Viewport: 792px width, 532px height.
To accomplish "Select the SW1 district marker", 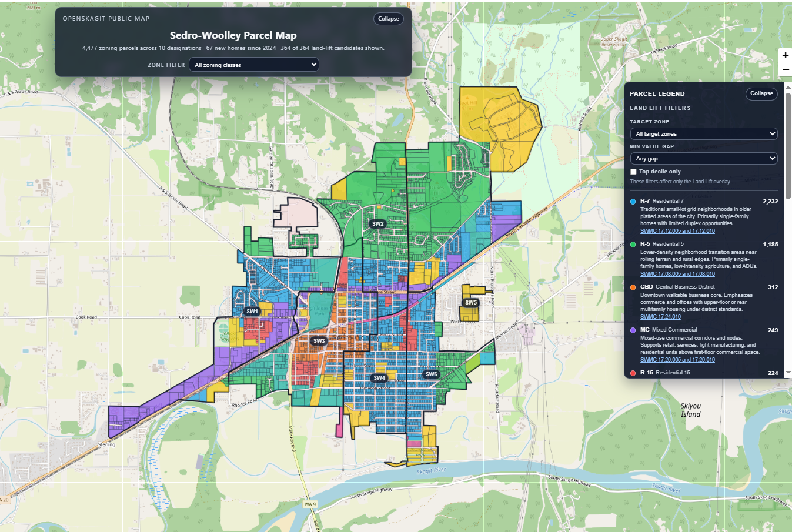I will click(252, 311).
